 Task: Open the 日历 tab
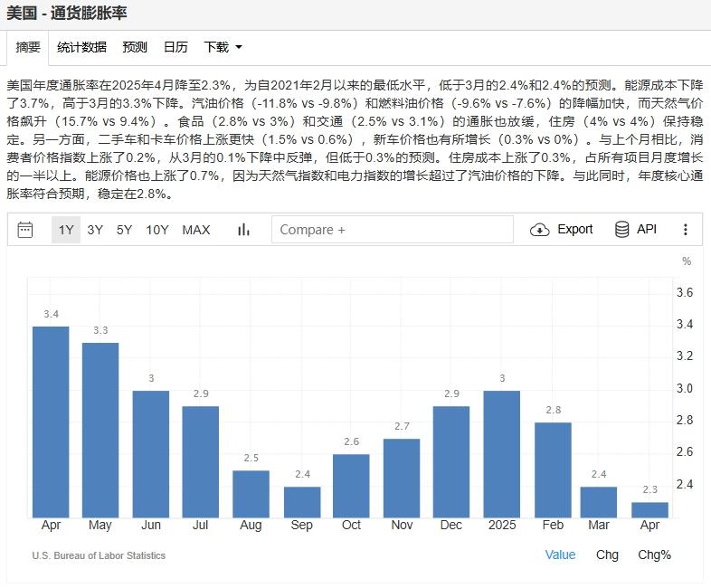pyautogui.click(x=175, y=47)
